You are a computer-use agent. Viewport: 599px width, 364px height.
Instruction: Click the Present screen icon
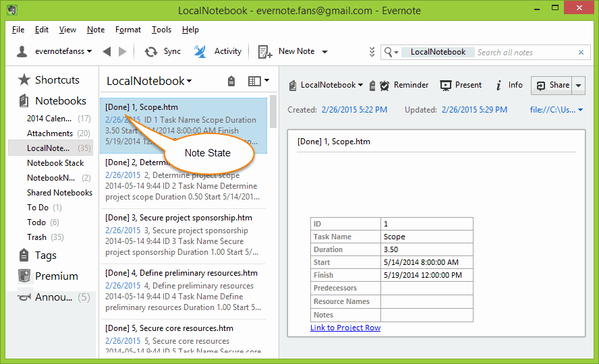[446, 86]
